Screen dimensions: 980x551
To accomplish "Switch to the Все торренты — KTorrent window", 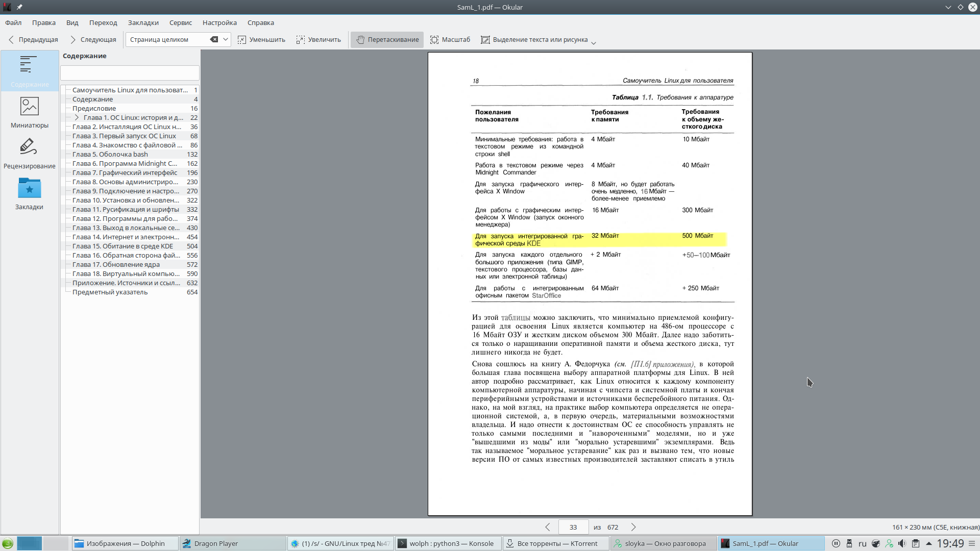I will pyautogui.click(x=556, y=543).
